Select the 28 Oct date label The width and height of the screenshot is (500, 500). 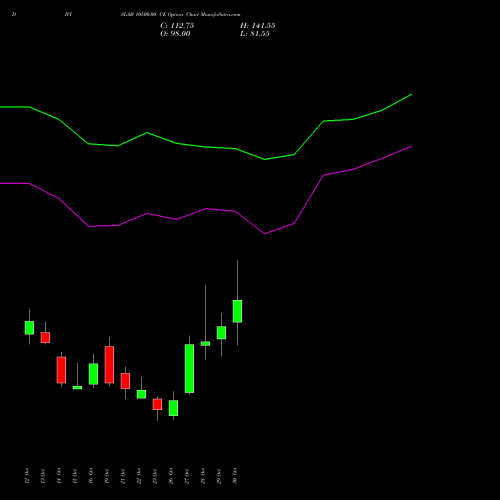pos(203,476)
